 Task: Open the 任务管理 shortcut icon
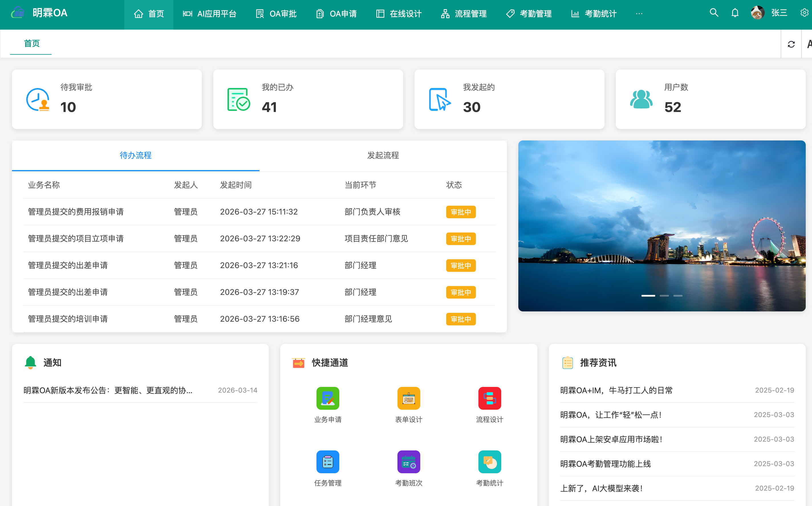coord(328,462)
